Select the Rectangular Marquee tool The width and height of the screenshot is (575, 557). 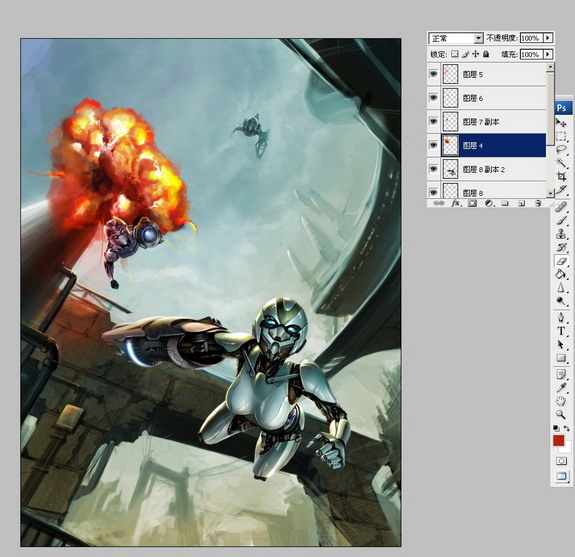(x=561, y=136)
